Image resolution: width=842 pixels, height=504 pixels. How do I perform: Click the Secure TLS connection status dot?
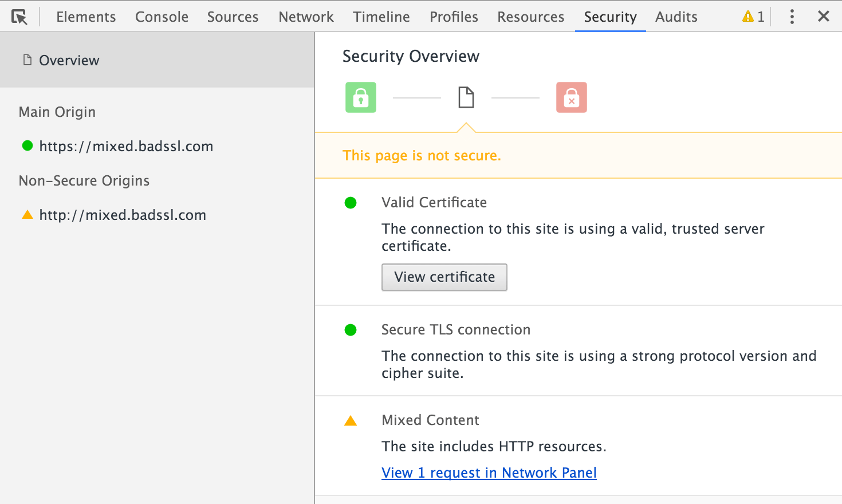pos(350,329)
